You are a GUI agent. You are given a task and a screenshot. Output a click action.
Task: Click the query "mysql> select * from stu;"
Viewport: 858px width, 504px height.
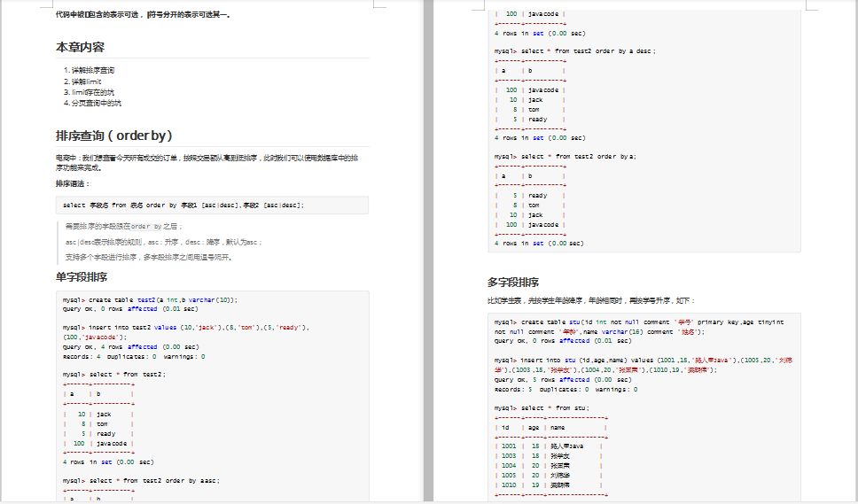tap(542, 408)
